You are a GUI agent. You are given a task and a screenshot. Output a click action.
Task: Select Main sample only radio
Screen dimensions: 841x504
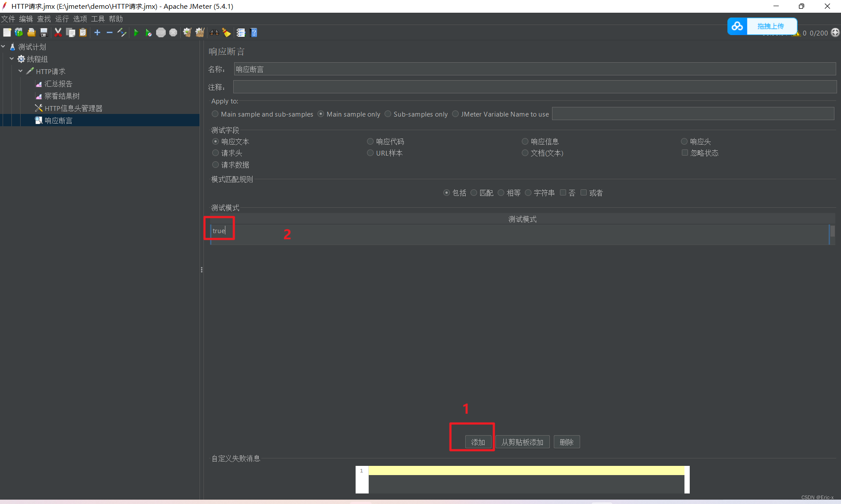321,114
